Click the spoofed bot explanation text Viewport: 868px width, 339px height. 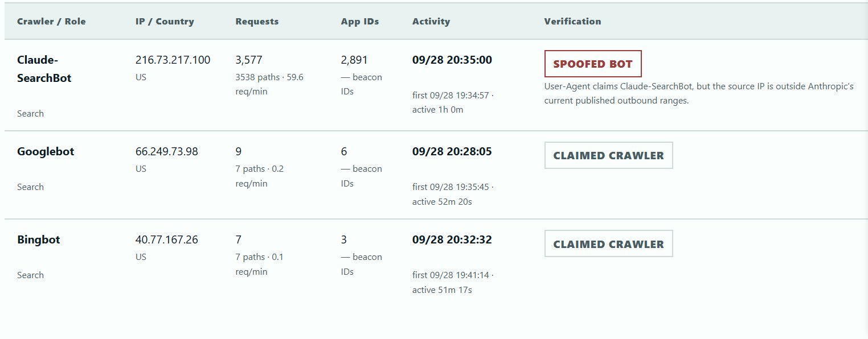click(x=699, y=94)
